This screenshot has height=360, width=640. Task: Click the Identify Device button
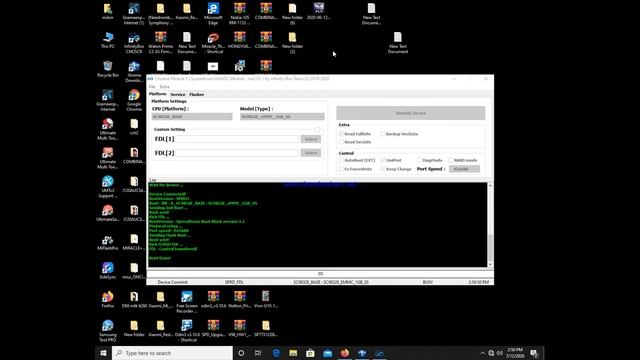pyautogui.click(x=411, y=113)
